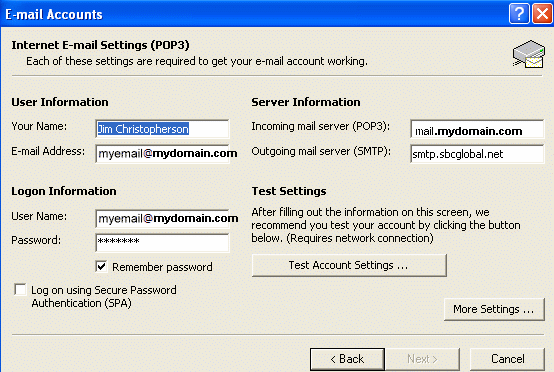This screenshot has height=372, width=554.
Task: Click the greyed-out Next button
Action: (x=423, y=359)
